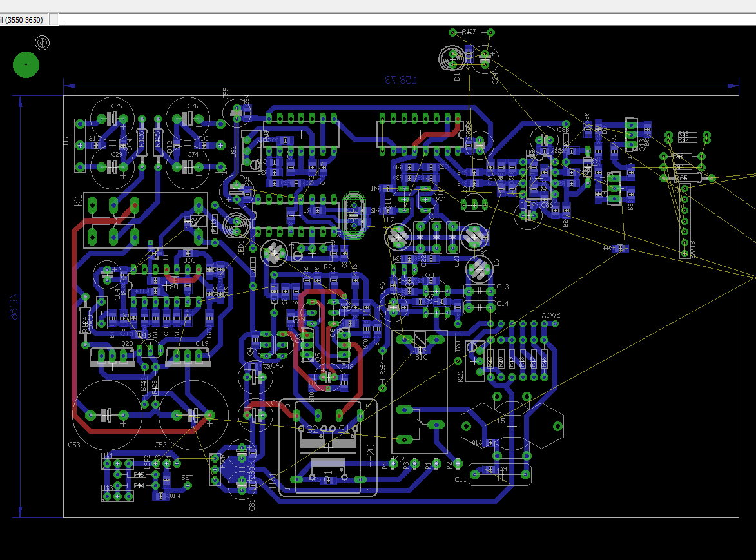The height and width of the screenshot is (560, 756).
Task: Select capacitor C74 footprint
Action: 188,168
